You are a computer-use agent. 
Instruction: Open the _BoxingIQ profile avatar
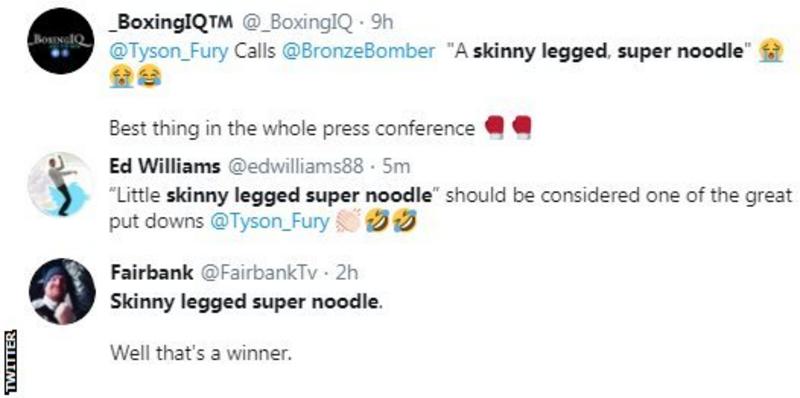(x=61, y=41)
